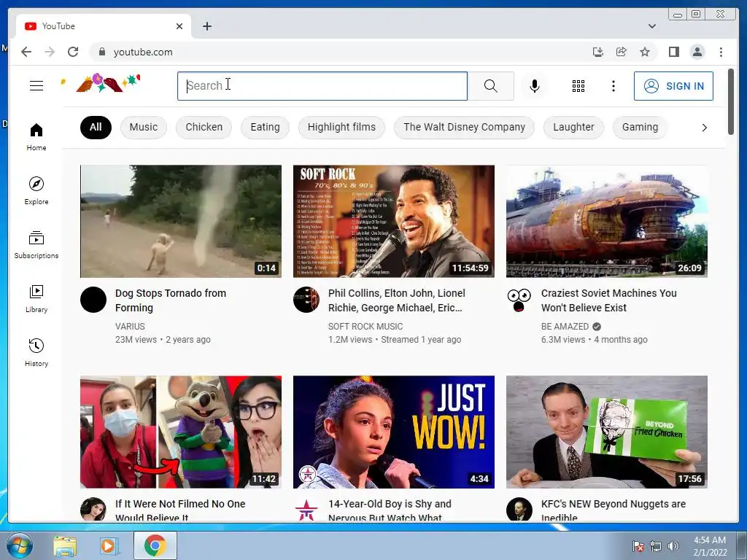
Task: View site info via the lock icon
Action: click(101, 52)
